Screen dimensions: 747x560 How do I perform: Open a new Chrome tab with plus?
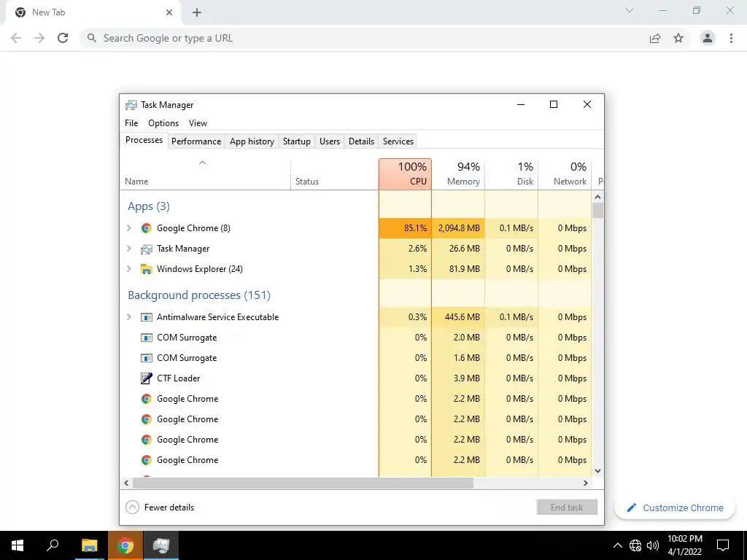197,12
